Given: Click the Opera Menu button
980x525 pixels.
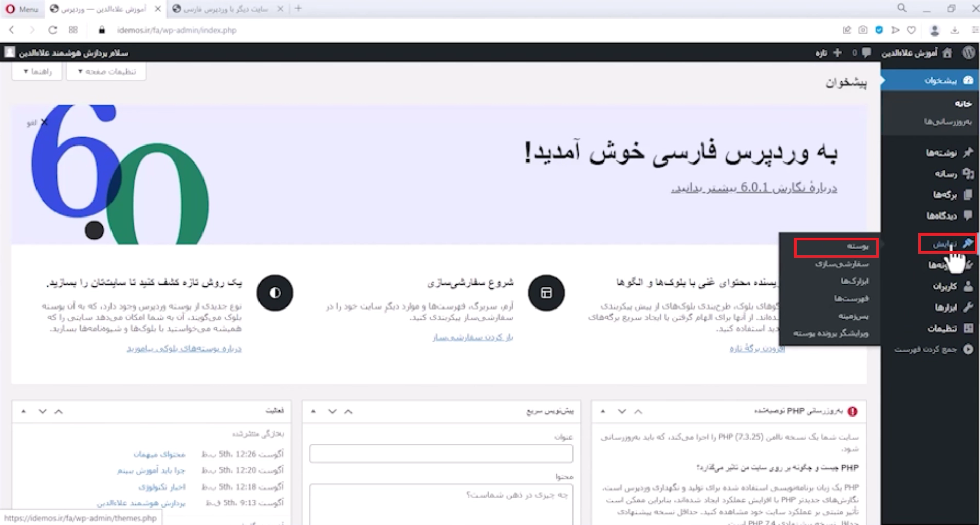Looking at the screenshot, I should coord(22,9).
